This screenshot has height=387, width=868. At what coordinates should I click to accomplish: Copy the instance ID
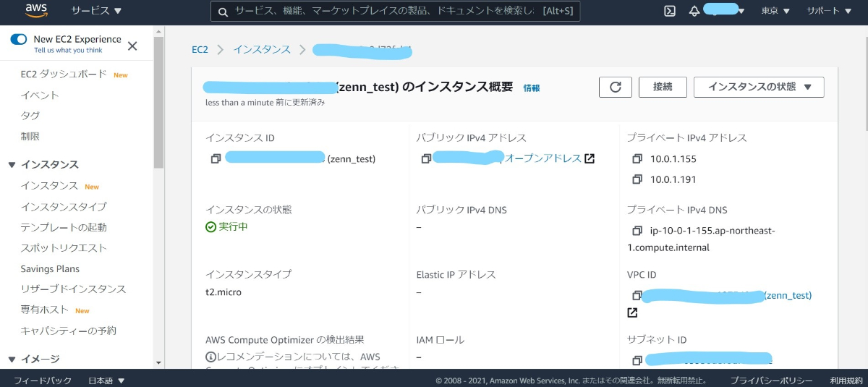pyautogui.click(x=216, y=158)
